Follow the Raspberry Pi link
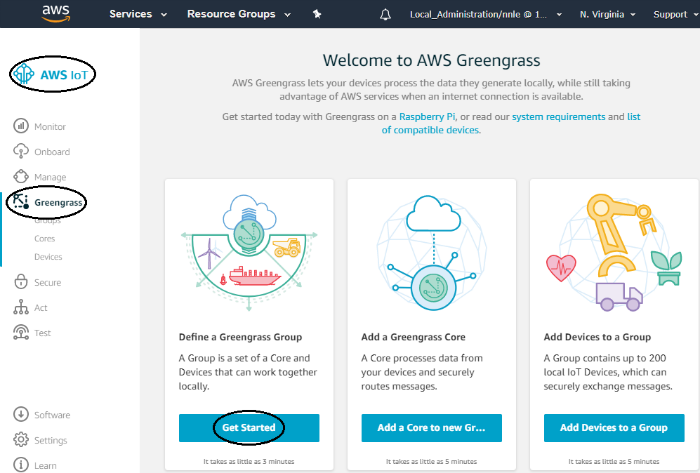Viewport: 700px width, 473px height. tap(427, 116)
